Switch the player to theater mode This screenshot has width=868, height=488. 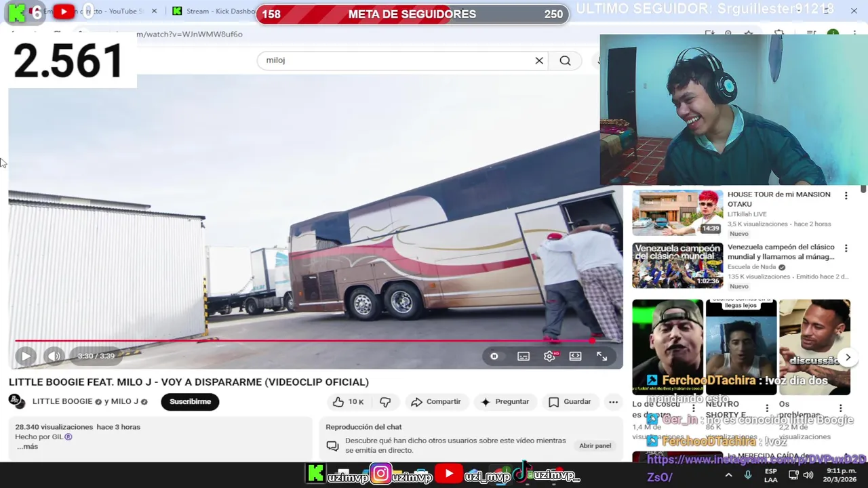pyautogui.click(x=575, y=357)
